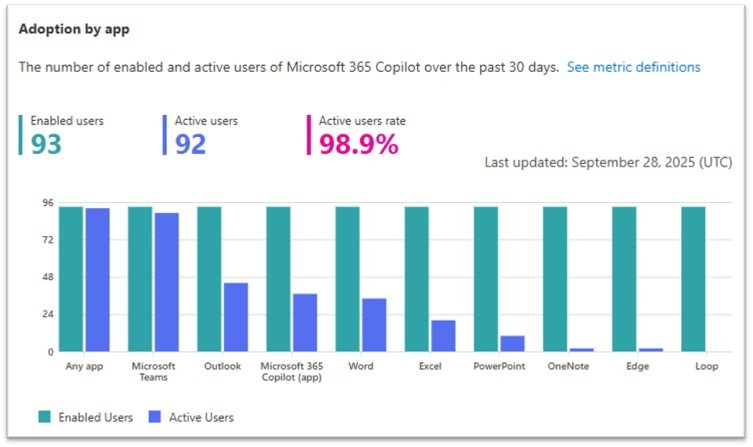Viewport: 753px width, 447px height.
Task: Select the Microsoft 365 Copilot app active bar
Action: (x=304, y=322)
